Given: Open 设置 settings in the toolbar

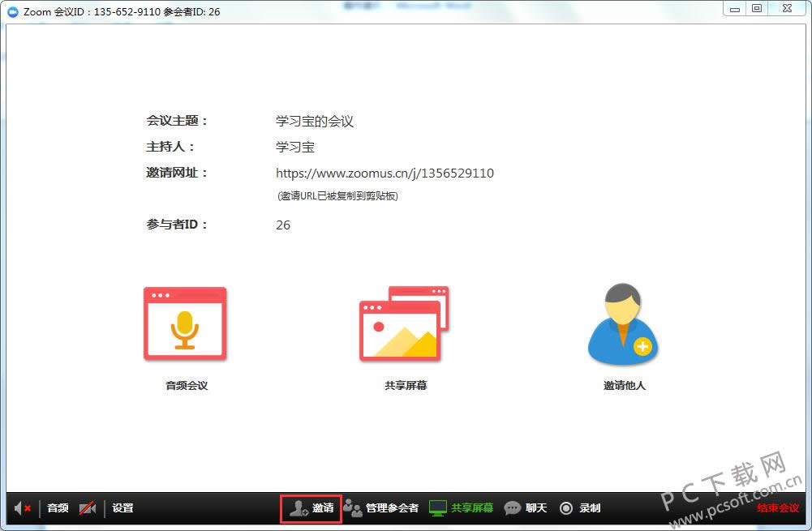Looking at the screenshot, I should coord(122,508).
